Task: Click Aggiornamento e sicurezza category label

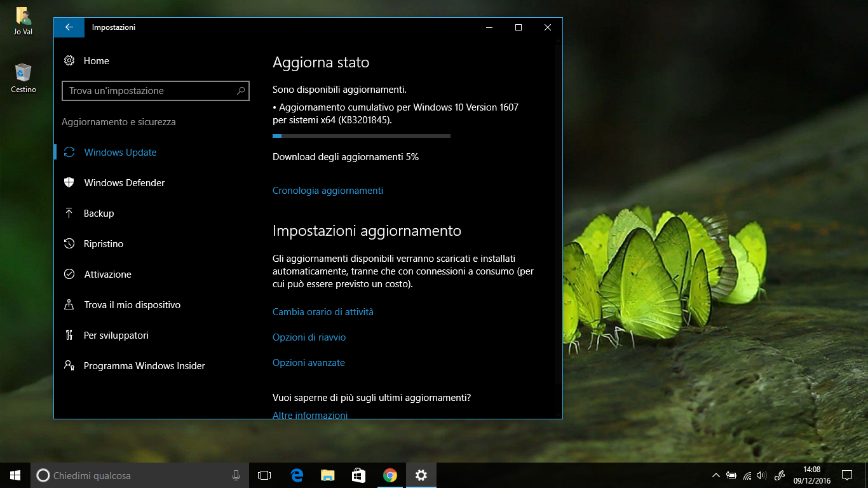Action: pyautogui.click(x=119, y=122)
